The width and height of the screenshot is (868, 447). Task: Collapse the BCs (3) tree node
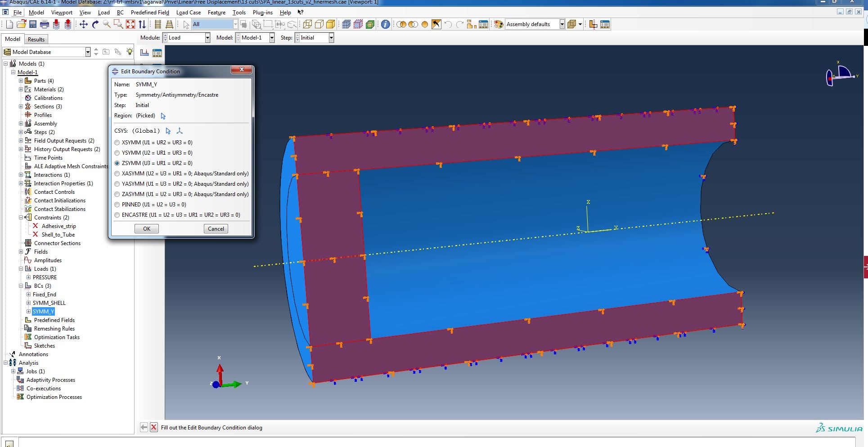[21, 286]
